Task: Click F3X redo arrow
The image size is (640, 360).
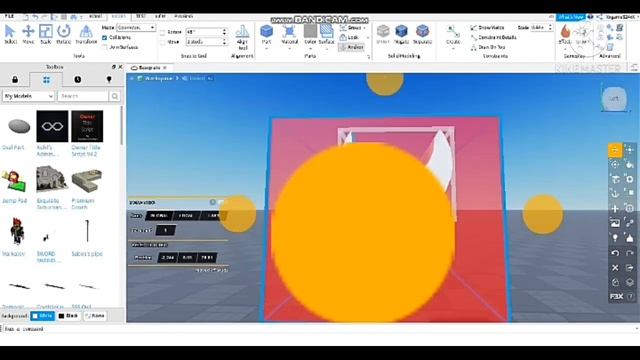Action: point(630,253)
